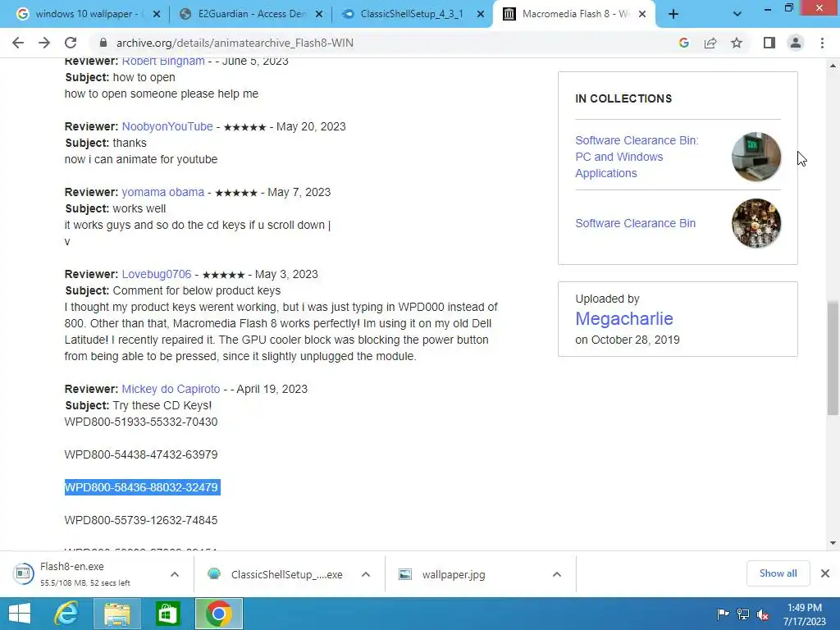840x630 pixels.
Task: Open network tray icon
Action: [x=743, y=614]
